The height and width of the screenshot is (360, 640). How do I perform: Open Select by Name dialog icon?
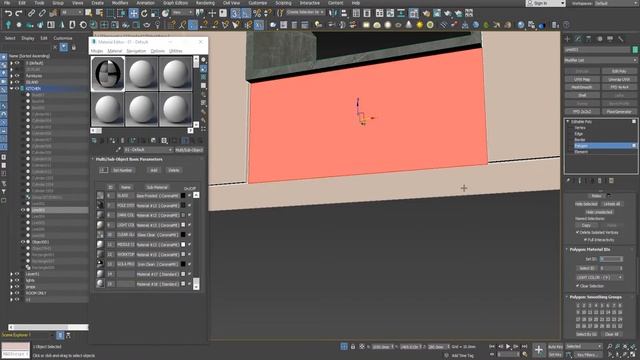(99, 13)
